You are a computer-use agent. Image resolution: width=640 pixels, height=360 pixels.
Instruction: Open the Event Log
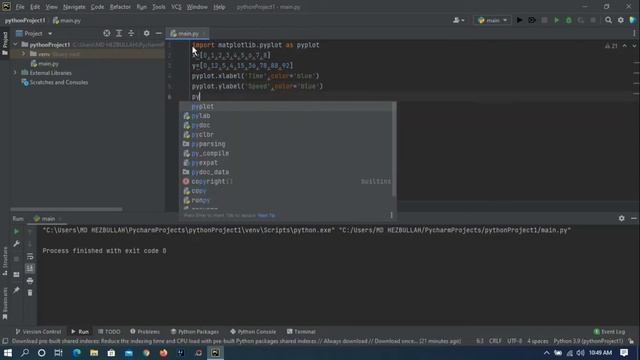click(x=609, y=331)
